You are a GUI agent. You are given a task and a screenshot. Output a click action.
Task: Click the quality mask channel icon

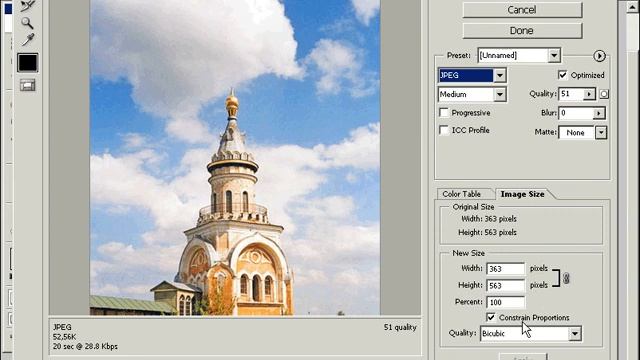click(x=604, y=94)
